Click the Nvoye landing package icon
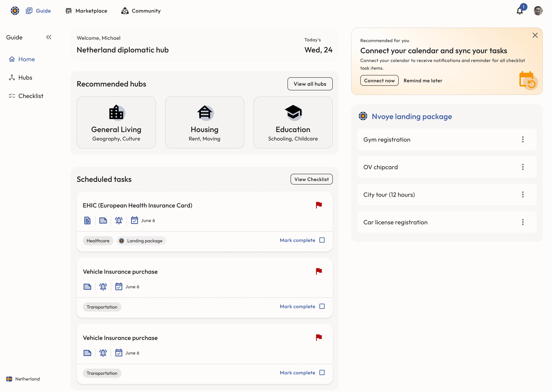The height and width of the screenshot is (392, 552). (363, 116)
